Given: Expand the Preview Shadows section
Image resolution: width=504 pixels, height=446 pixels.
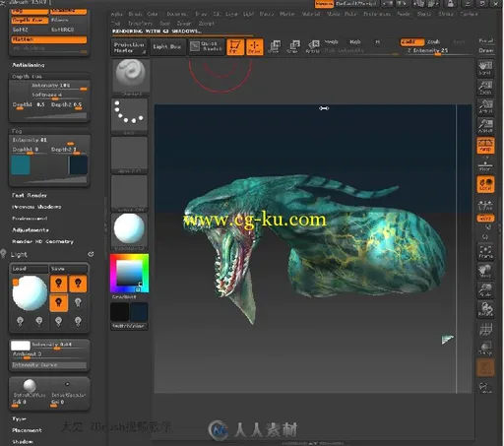Looking at the screenshot, I should tap(36, 207).
